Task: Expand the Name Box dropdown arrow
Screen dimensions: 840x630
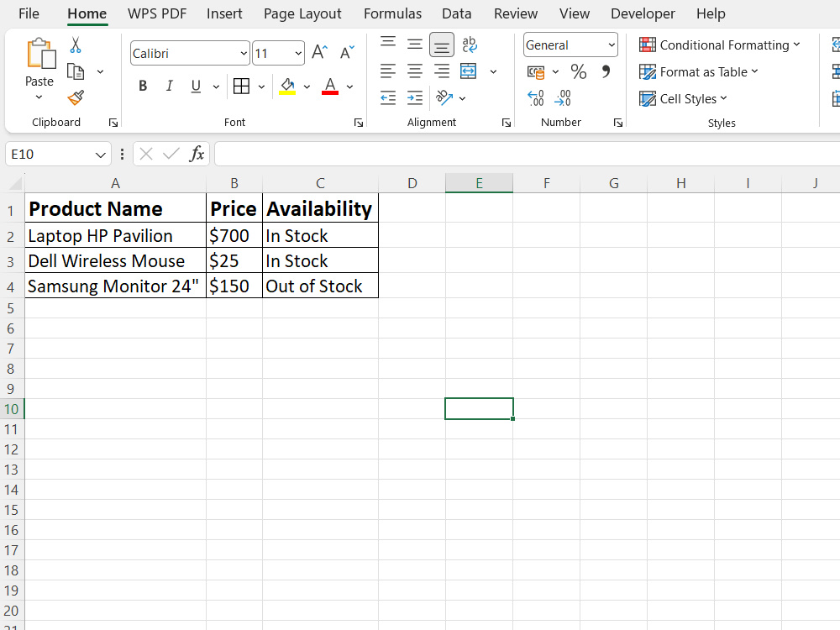Action: (x=100, y=155)
